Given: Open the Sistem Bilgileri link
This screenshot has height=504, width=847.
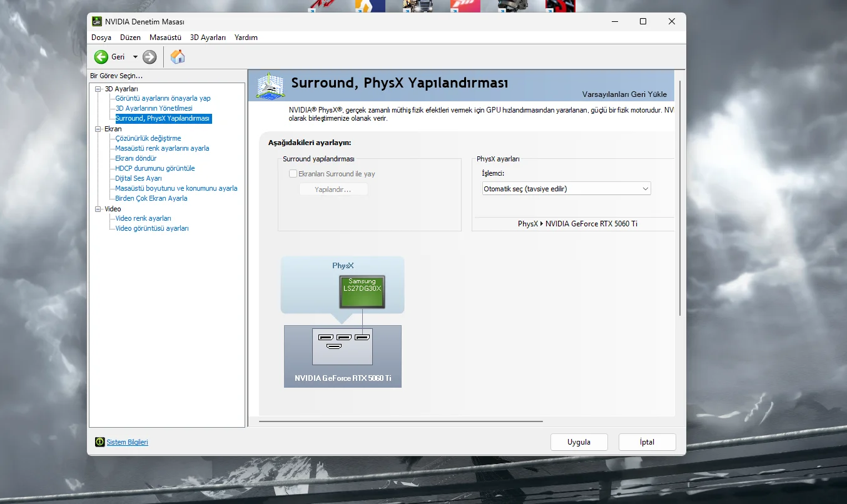Looking at the screenshot, I should coord(127,442).
